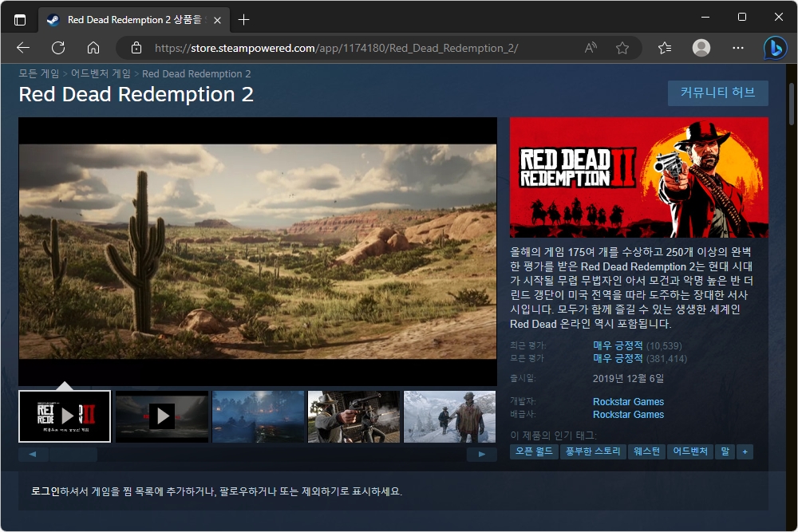Screen dimensions: 798x532
Task: Open the publisher Rockstar Games link
Action: 628,415
